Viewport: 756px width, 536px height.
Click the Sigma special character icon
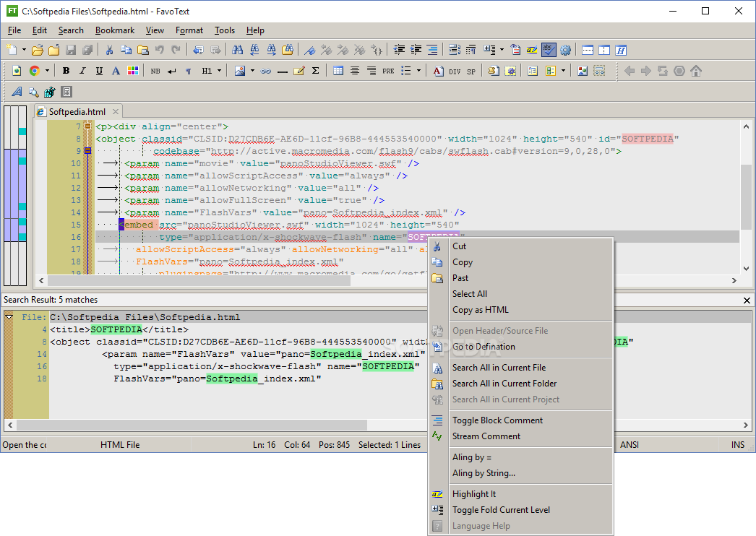pyautogui.click(x=316, y=71)
